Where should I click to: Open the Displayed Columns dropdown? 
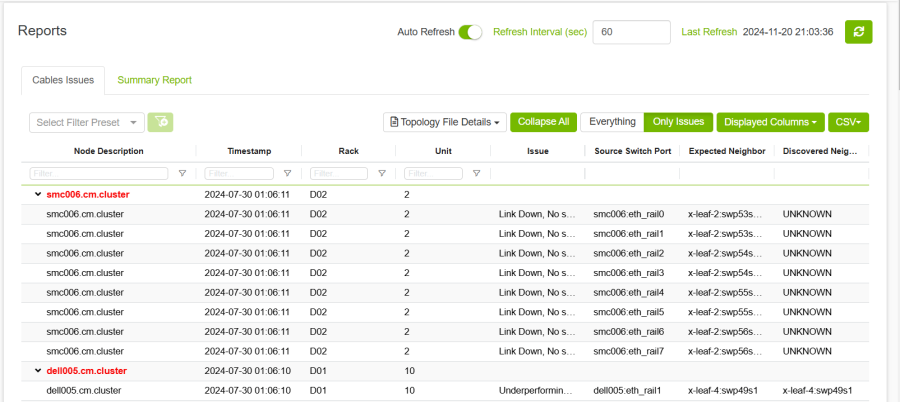(x=770, y=122)
